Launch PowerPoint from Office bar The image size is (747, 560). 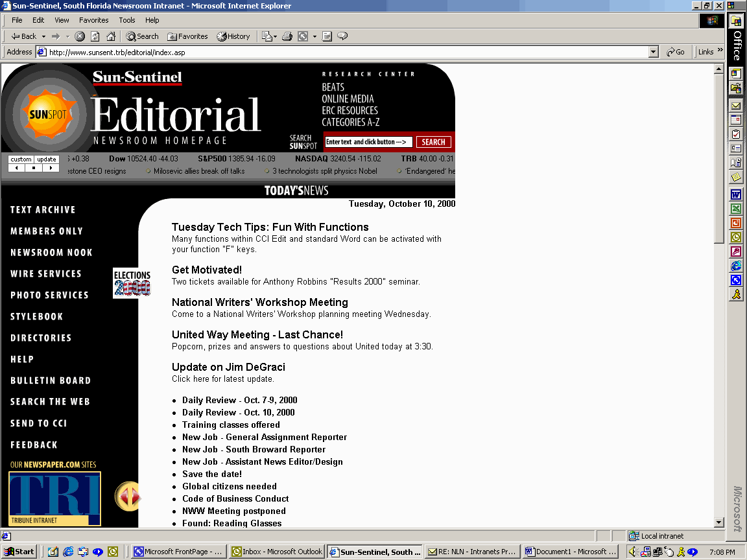pos(736,223)
